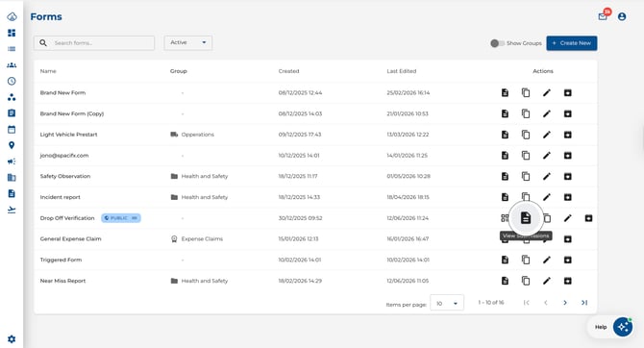The width and height of the screenshot is (644, 348).
Task: Archive the Drop Off Verification form
Action: tap(588, 218)
